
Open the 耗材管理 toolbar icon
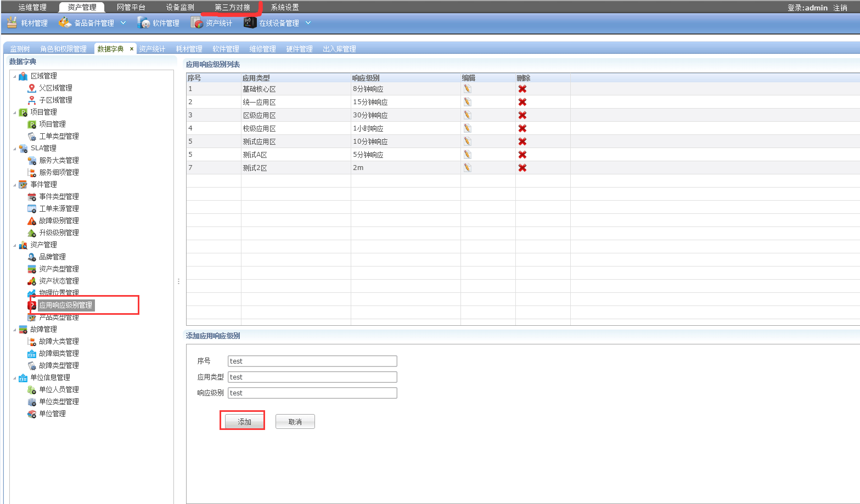pos(26,23)
